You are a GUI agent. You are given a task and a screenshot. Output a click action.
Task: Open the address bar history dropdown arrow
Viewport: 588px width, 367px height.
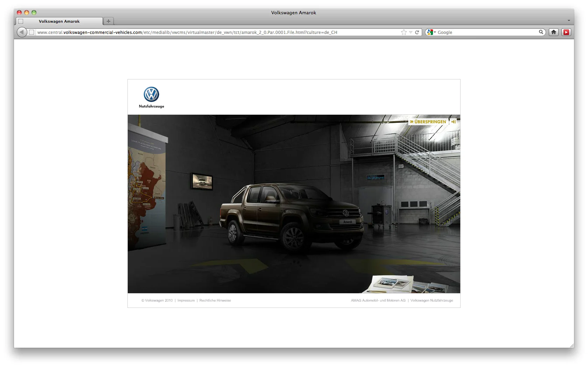(x=411, y=32)
